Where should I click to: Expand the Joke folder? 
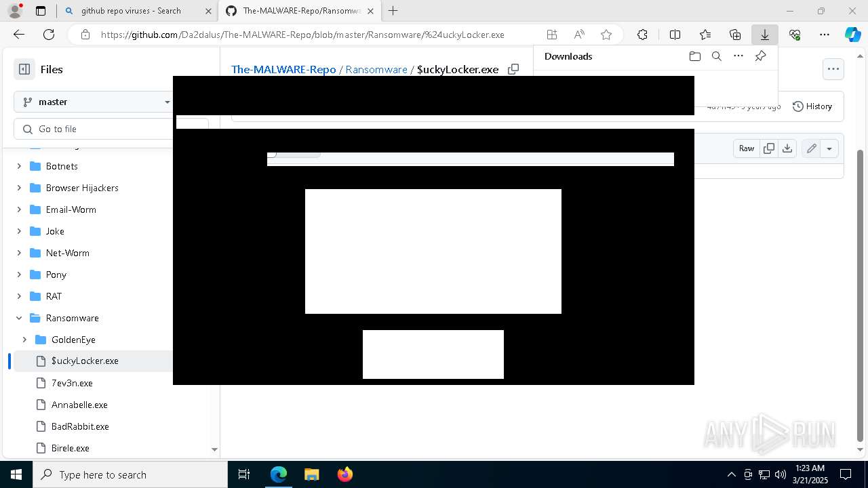click(19, 231)
